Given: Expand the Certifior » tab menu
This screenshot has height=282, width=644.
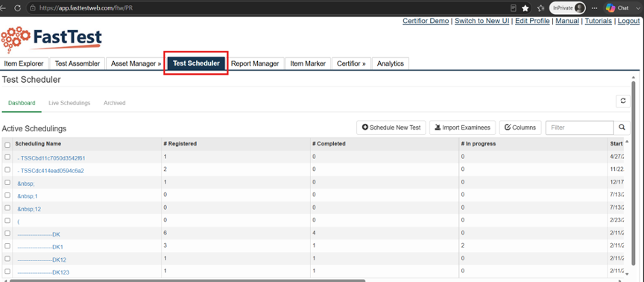Looking at the screenshot, I should [351, 63].
